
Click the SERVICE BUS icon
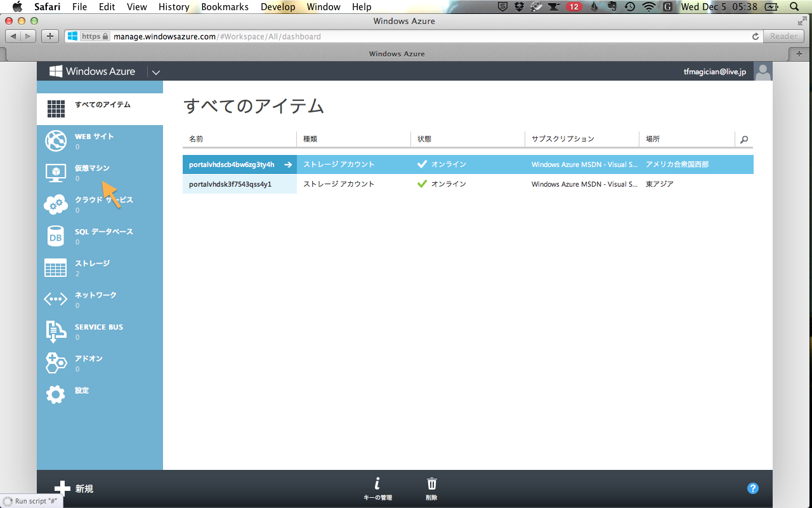[56, 331]
